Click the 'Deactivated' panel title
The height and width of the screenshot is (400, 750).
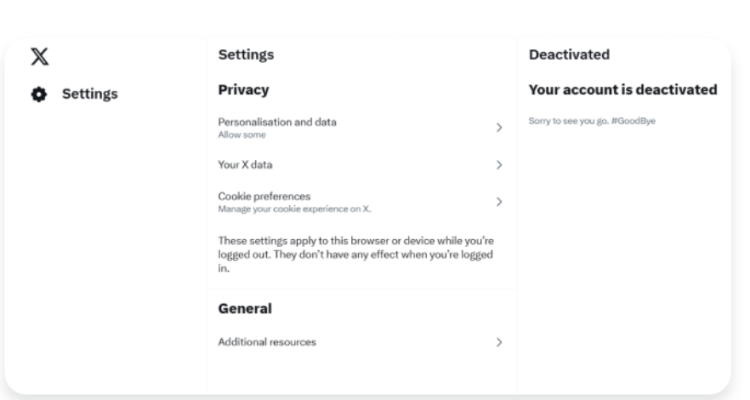569,55
